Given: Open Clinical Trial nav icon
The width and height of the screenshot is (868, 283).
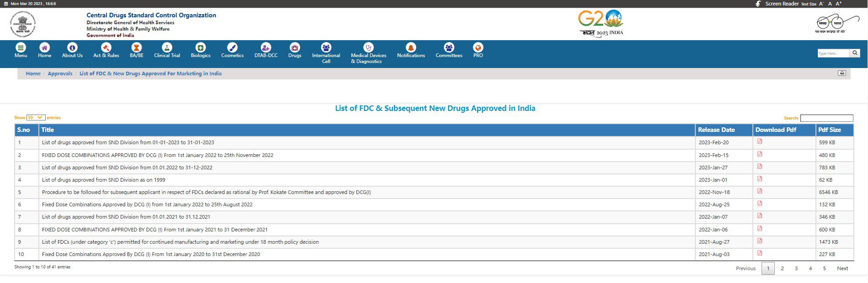Looking at the screenshot, I should coord(167,47).
